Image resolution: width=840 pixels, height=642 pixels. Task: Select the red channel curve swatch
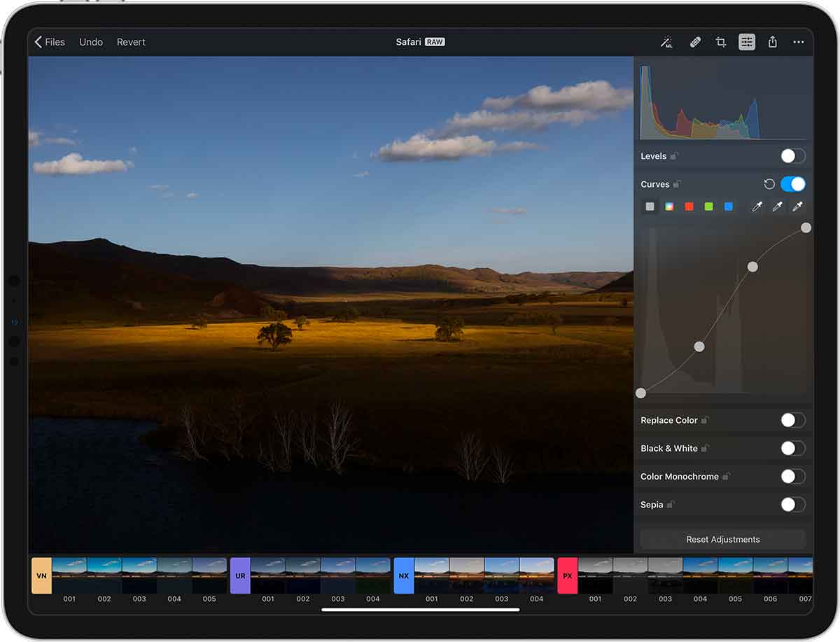tap(689, 207)
